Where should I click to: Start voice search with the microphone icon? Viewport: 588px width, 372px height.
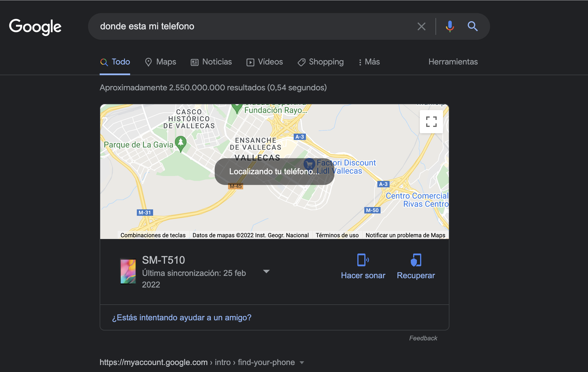(450, 26)
